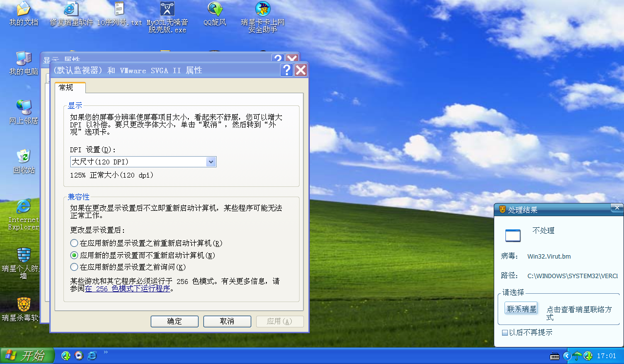
Task: Click the Win32.Virut.bm virus name text
Action: coord(549,256)
